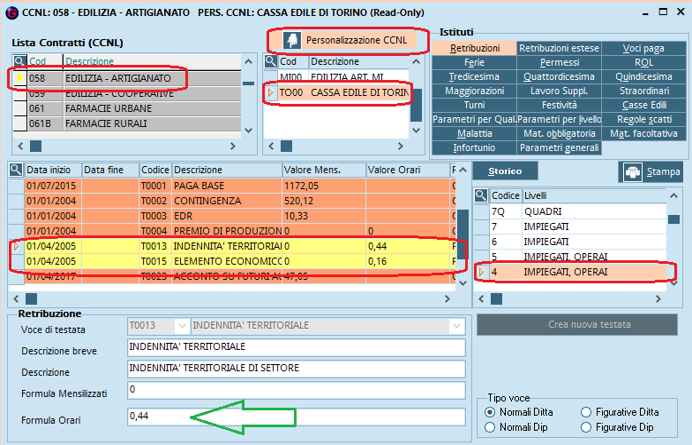
Task: Open the Malattia tab
Action: point(474,133)
